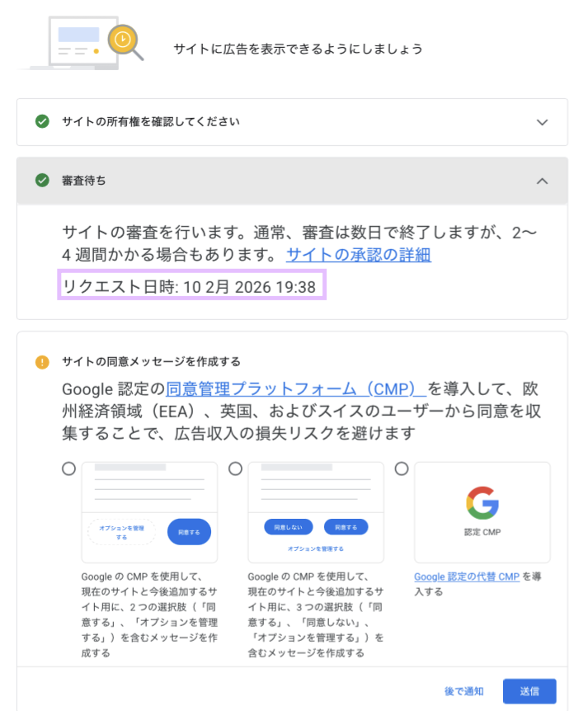Expand the サイトの所有権を確認してください section chevron
The height and width of the screenshot is (711, 588).
(542, 122)
